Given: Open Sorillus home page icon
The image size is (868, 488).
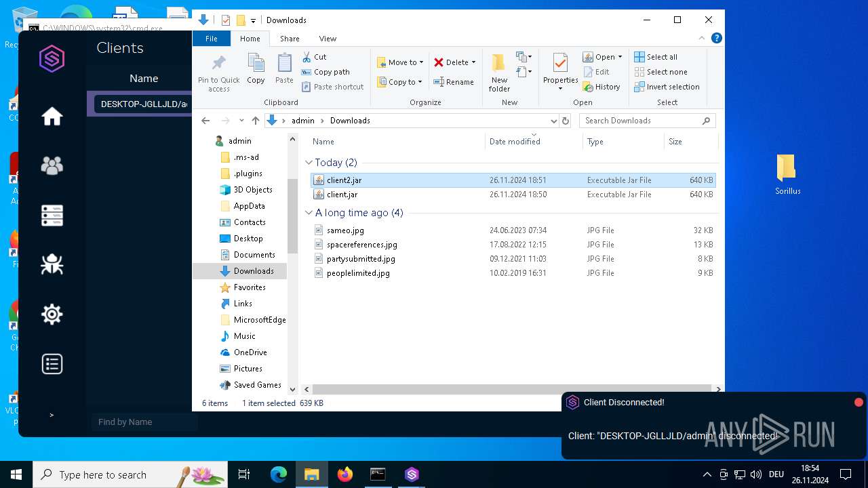Looking at the screenshot, I should [x=52, y=117].
